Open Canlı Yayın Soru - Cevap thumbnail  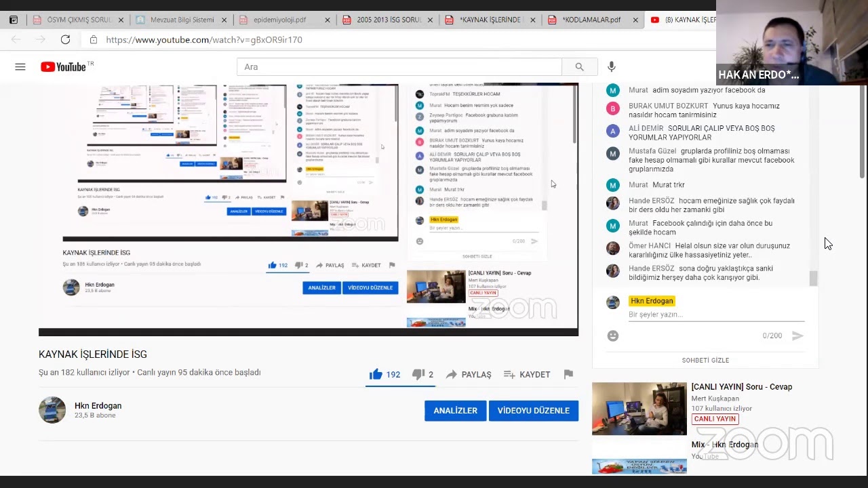click(639, 409)
